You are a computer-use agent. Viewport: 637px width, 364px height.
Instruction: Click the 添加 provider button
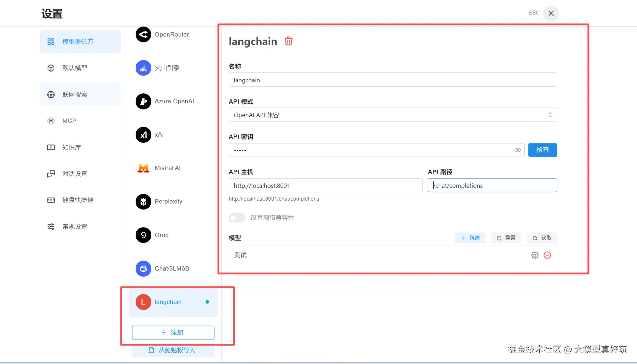pyautogui.click(x=173, y=333)
